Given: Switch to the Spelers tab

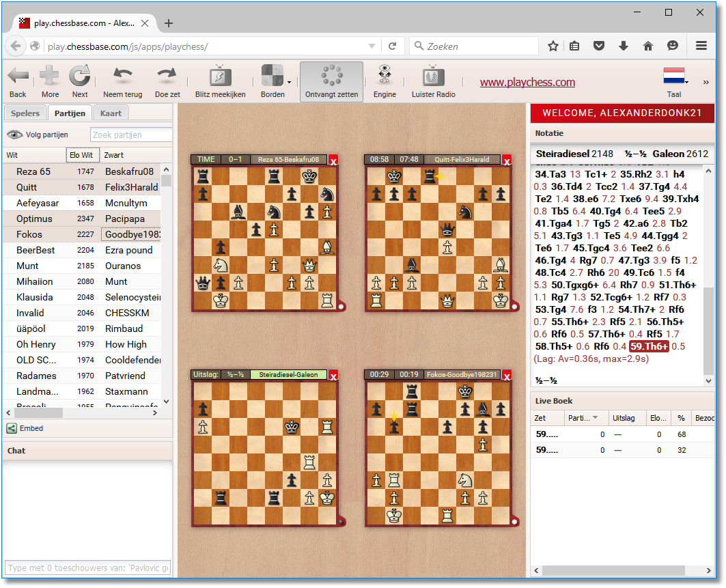Looking at the screenshot, I should 25,113.
